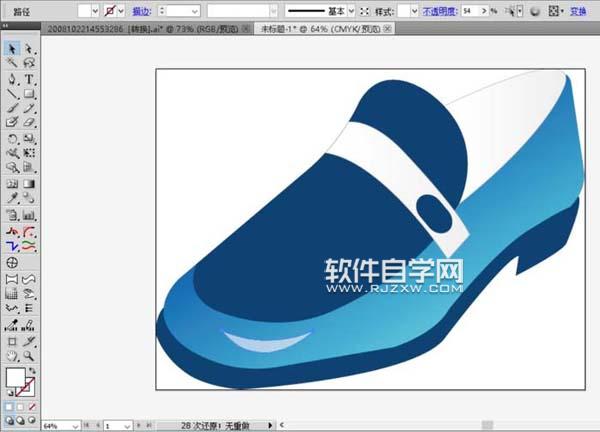Set paint mode to None
Viewport: 600px width, 432px height.
click(31, 407)
